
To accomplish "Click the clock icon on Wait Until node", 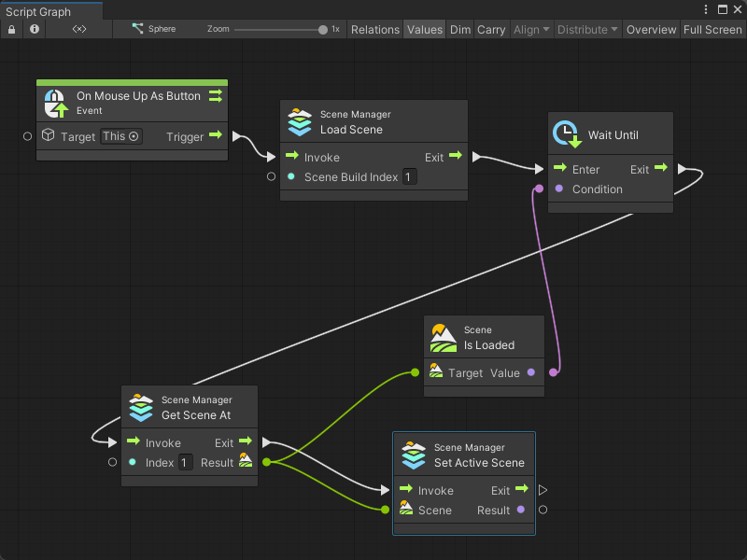I will 567,133.
